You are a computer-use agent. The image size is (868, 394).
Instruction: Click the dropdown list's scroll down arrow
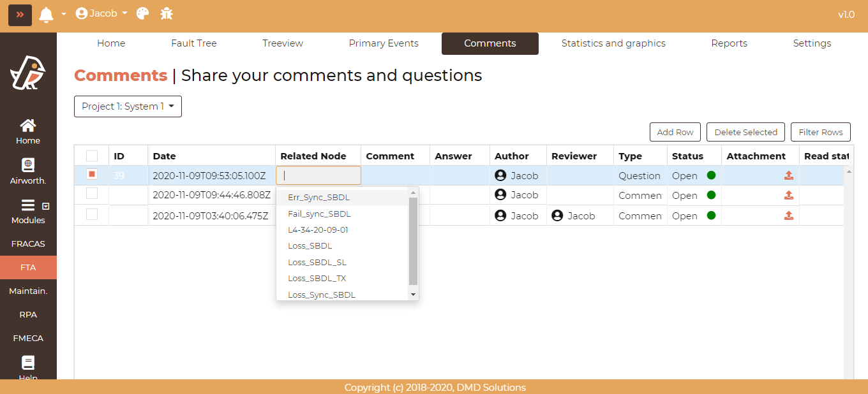tap(413, 295)
